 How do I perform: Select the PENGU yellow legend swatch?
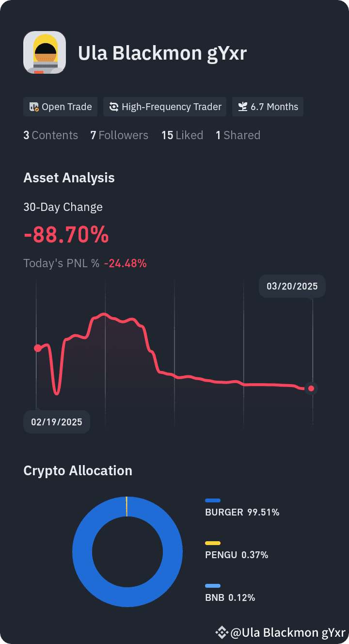tap(213, 543)
